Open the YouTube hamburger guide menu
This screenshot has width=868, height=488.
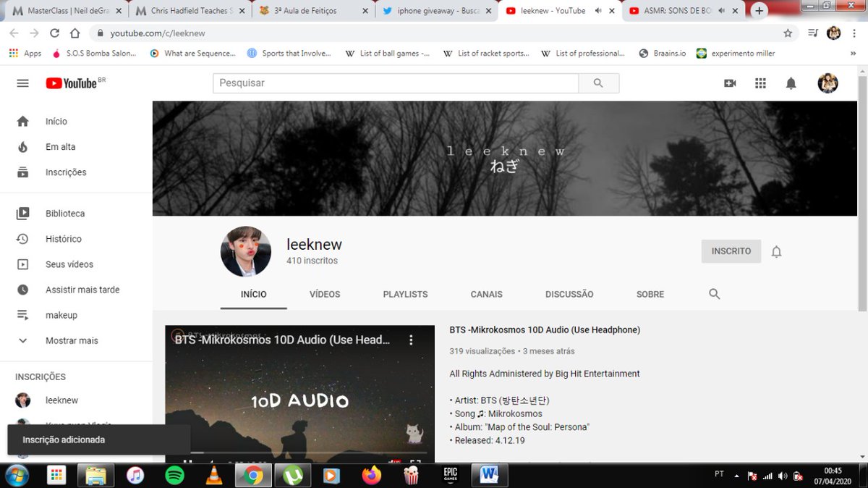pos(22,83)
